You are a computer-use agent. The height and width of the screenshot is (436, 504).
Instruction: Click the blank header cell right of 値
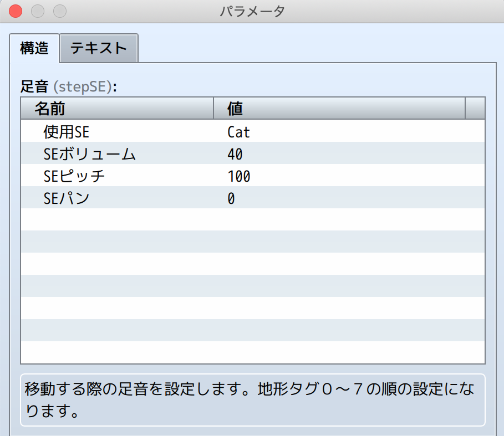click(475, 109)
